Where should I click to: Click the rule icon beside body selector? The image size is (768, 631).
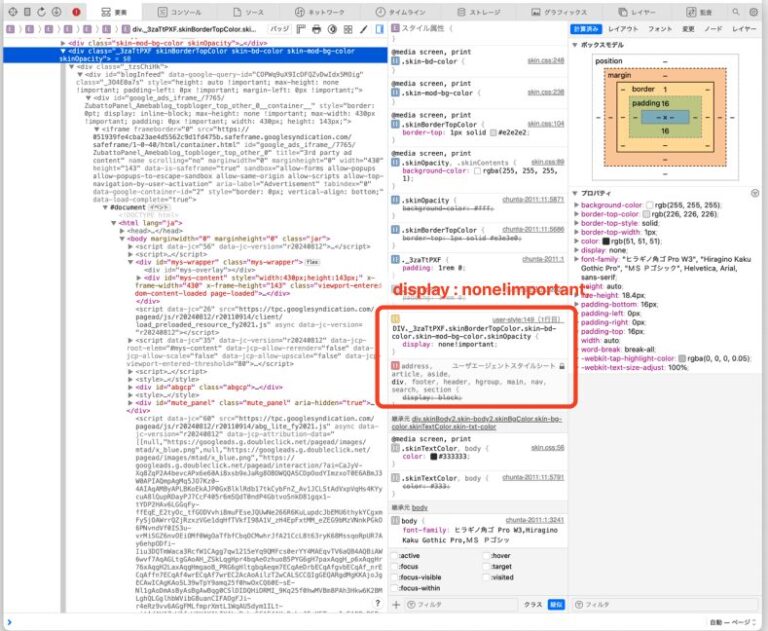click(x=395, y=521)
